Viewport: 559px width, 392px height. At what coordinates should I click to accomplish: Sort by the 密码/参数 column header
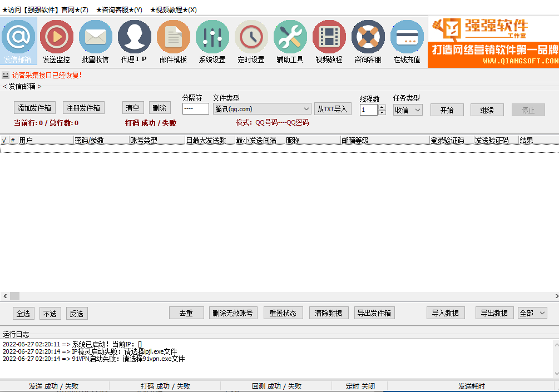101,140
